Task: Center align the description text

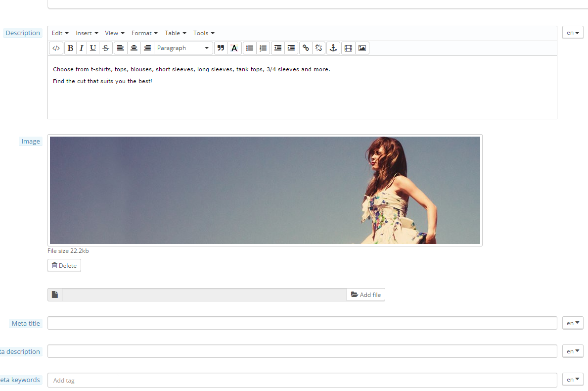Action: click(134, 48)
